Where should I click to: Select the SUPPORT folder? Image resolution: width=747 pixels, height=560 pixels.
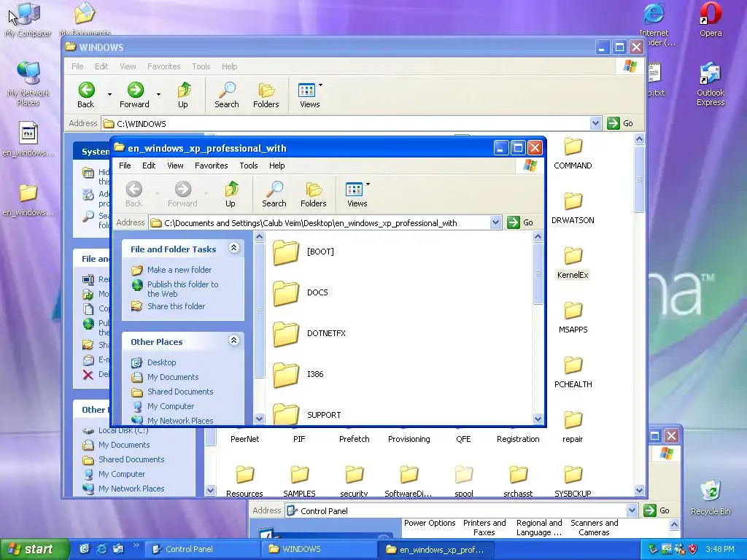306,413
